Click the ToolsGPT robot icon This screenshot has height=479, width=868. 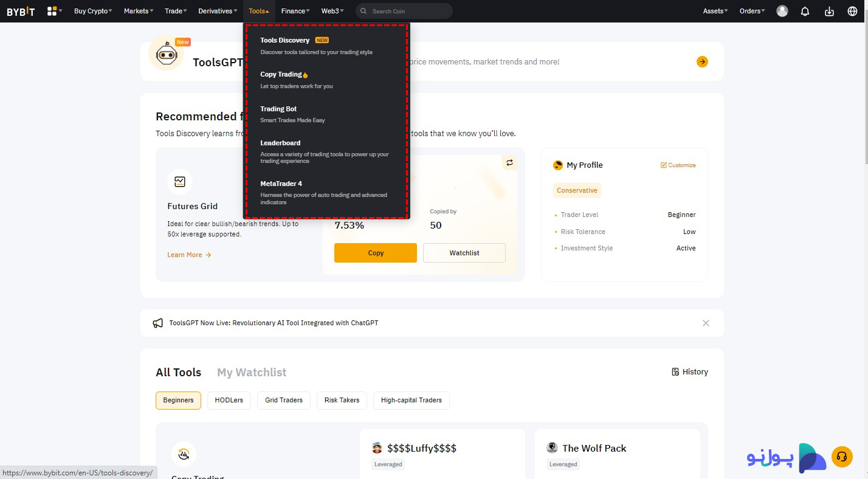(166, 54)
